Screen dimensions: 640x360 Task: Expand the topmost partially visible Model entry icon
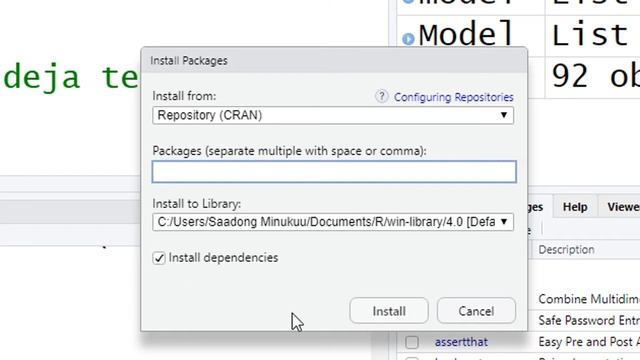(x=408, y=2)
